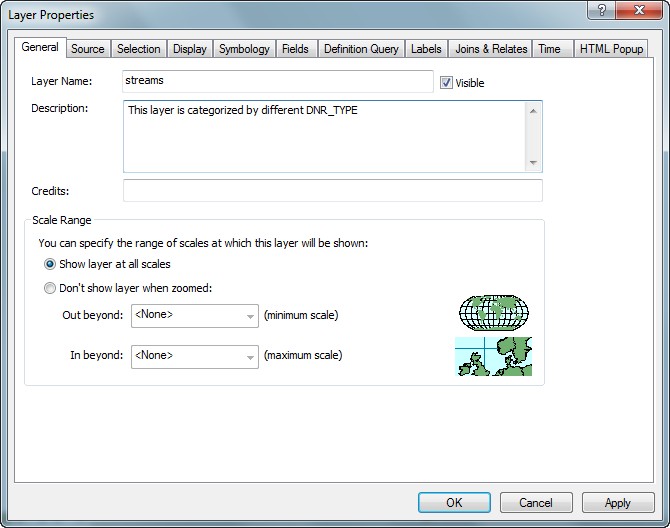The image size is (670, 528).
Task: Click the globe minimum scale icon
Action: pyautogui.click(x=495, y=313)
